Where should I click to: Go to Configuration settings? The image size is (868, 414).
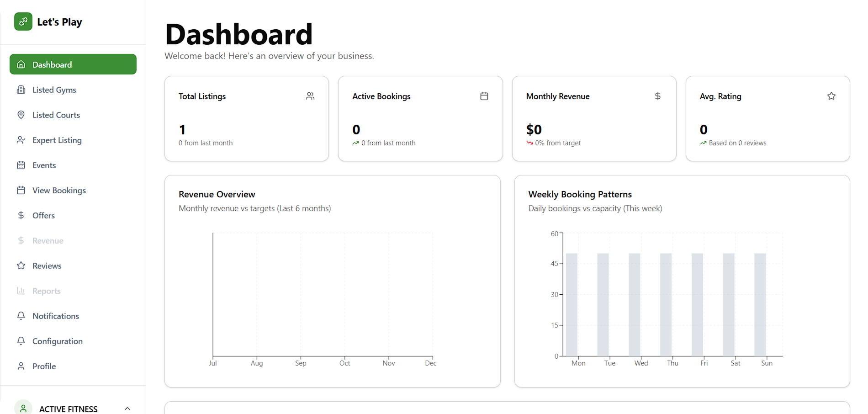pyautogui.click(x=73, y=341)
